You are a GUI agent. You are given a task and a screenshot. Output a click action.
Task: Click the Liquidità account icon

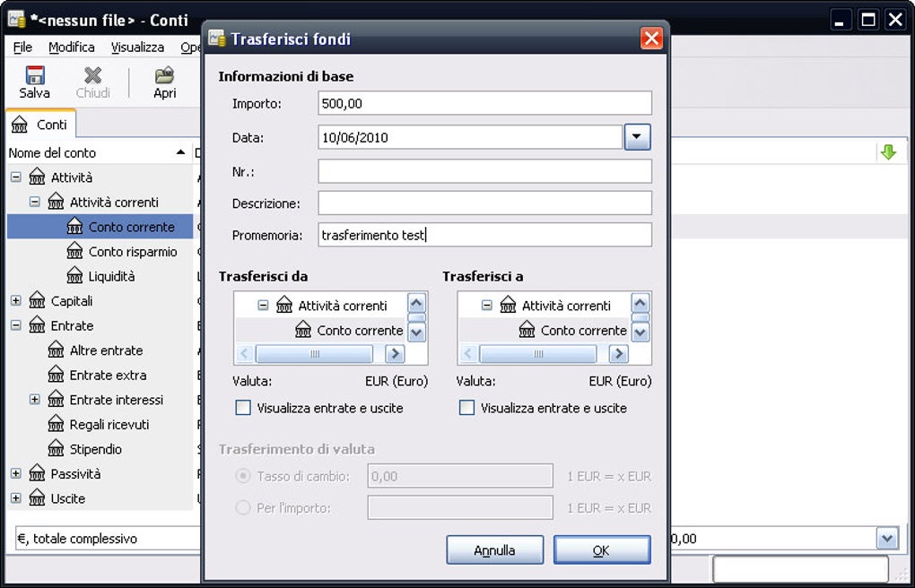pos(74,276)
